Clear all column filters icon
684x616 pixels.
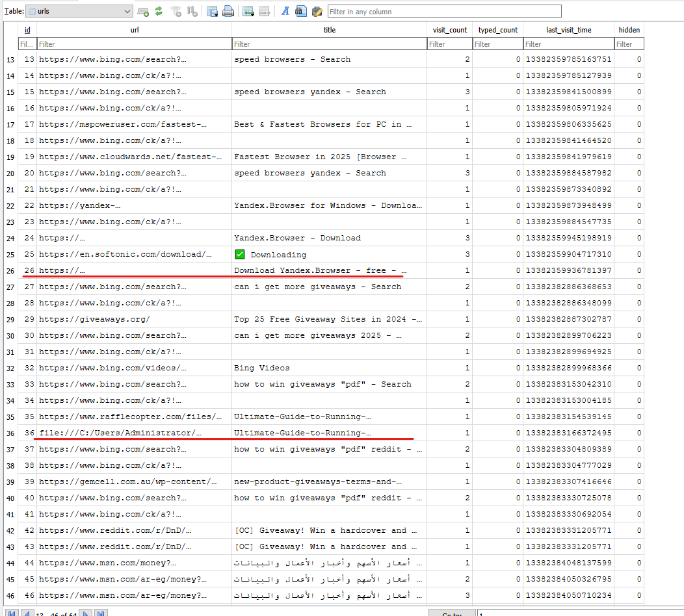(x=176, y=11)
